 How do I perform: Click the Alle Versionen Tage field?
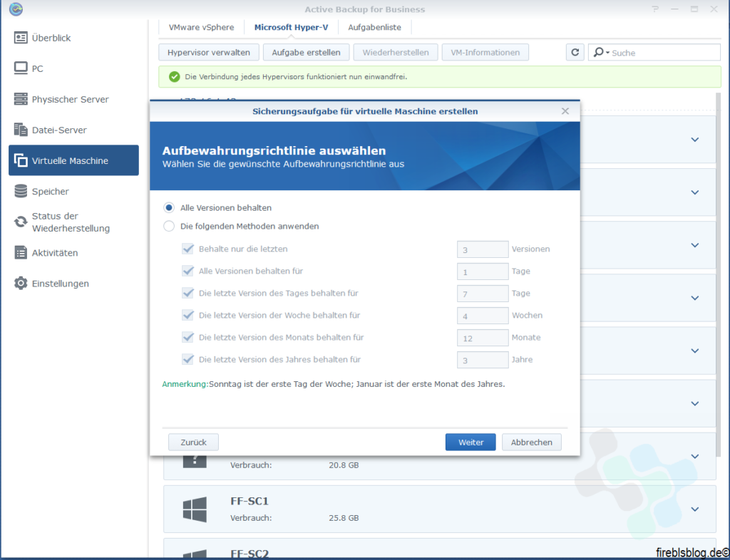[483, 271]
